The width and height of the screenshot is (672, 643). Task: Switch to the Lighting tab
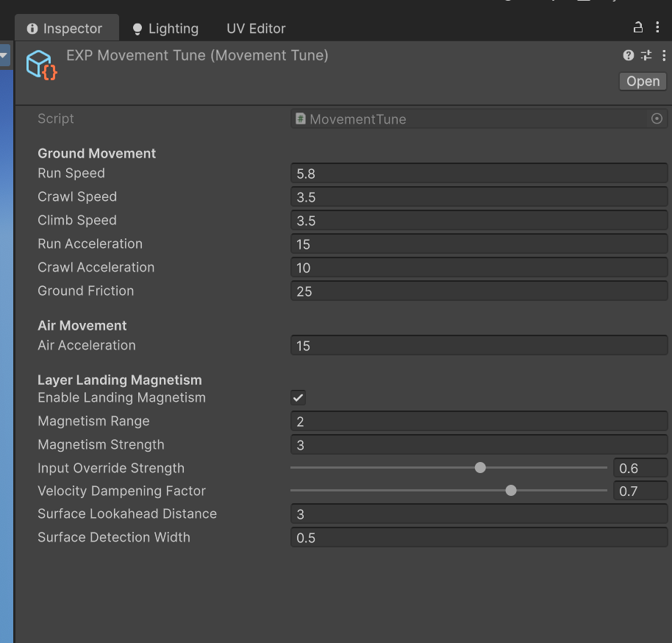tap(165, 28)
